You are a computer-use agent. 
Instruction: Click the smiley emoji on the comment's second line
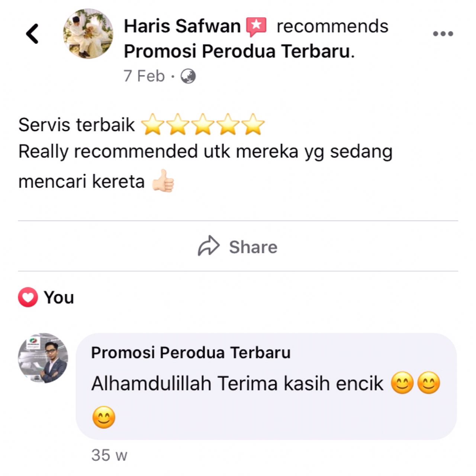[104, 417]
